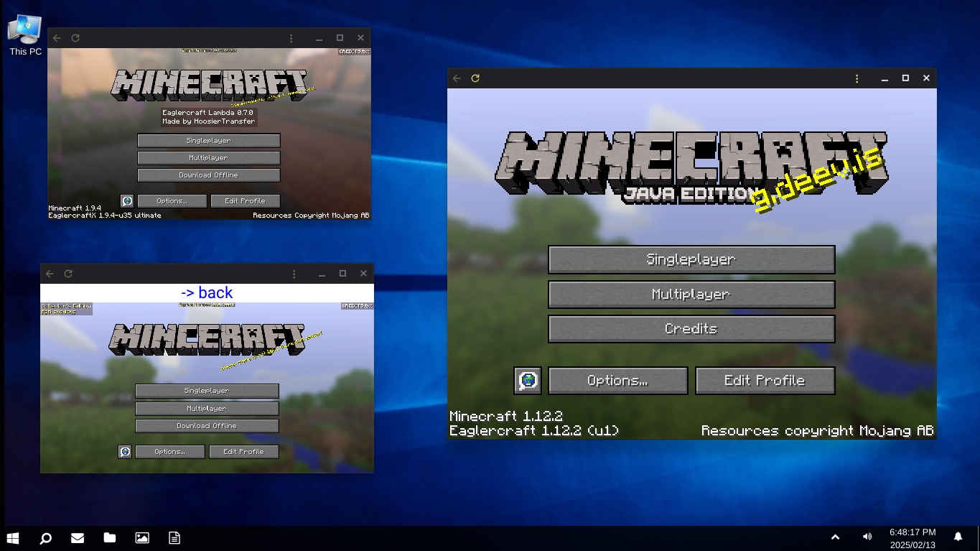Click Download Offline in Eaglercraft Lambda window
The width and height of the screenshot is (980, 551).
coord(209,175)
